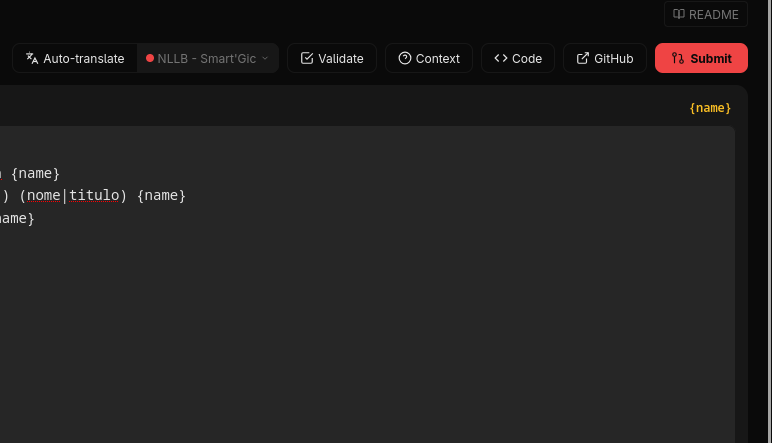This screenshot has height=443, width=772.
Task: Open the NLLB - Smart'Gic model dropdown
Action: click(208, 58)
